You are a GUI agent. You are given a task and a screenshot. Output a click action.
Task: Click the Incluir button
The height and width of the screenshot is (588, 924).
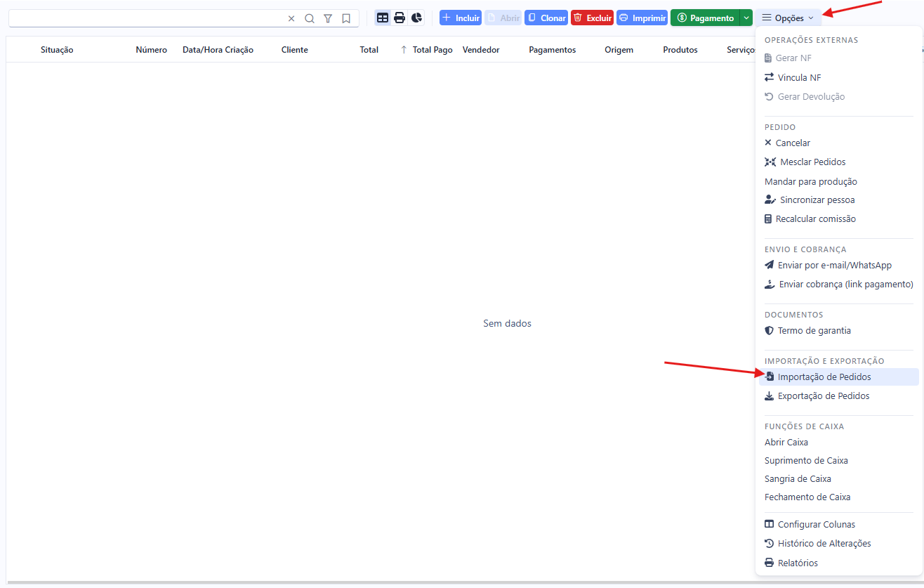pos(461,18)
